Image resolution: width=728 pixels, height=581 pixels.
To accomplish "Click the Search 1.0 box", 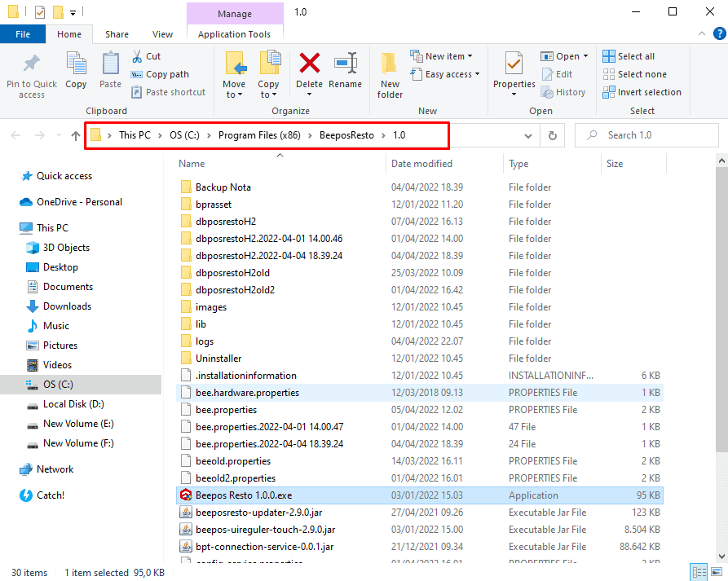I will tap(646, 135).
